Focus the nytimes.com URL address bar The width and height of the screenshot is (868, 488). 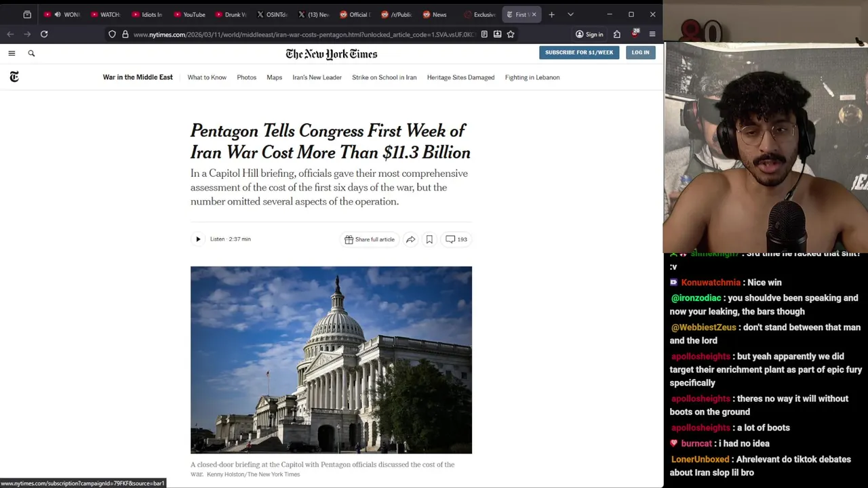(304, 34)
